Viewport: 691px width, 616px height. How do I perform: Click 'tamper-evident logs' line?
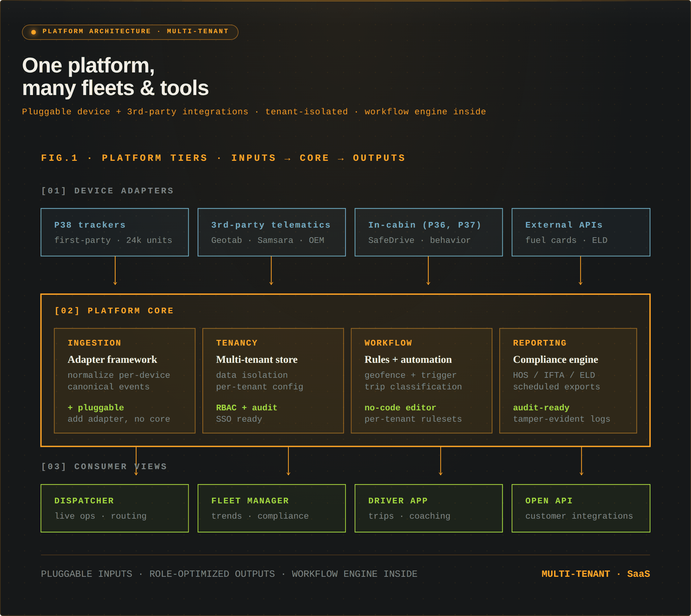click(562, 419)
